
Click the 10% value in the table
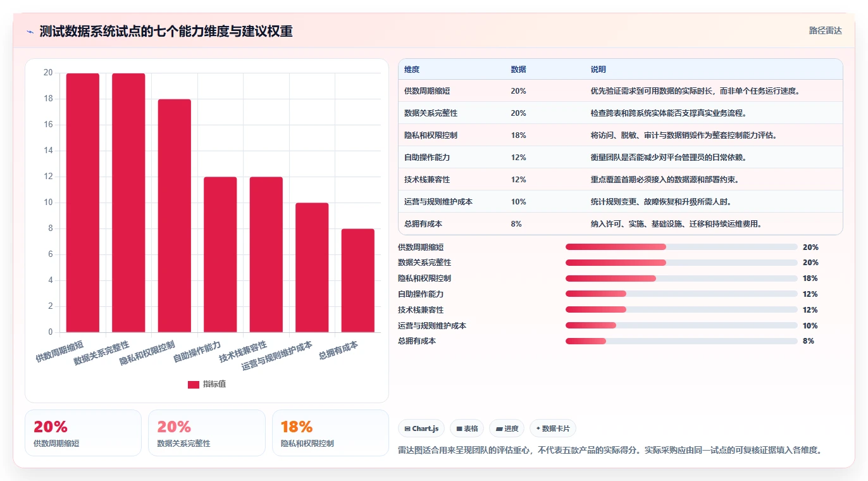click(518, 202)
